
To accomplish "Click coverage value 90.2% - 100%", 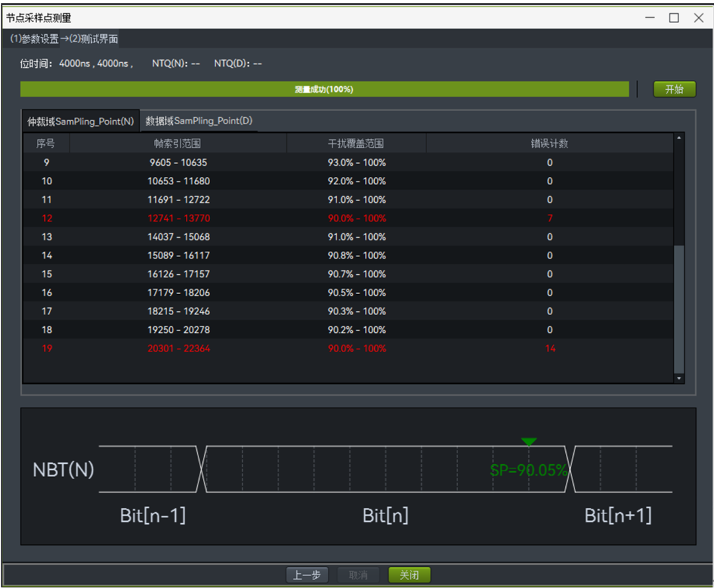I will tap(356, 330).
